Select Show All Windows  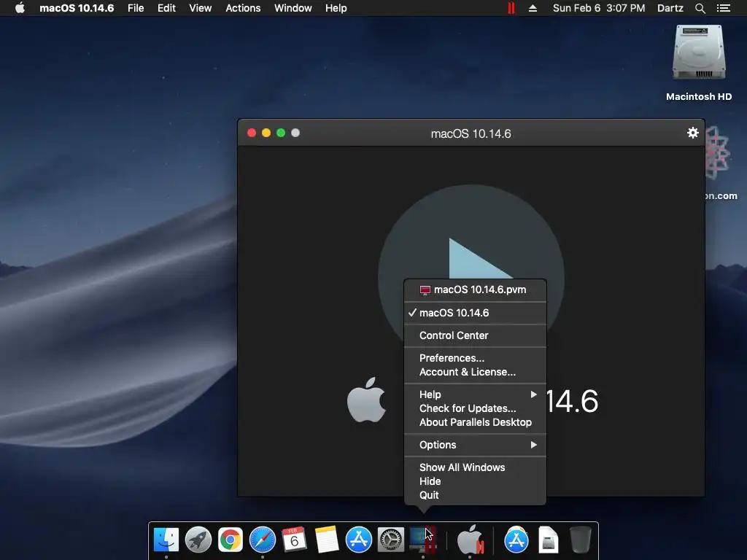coord(475,467)
